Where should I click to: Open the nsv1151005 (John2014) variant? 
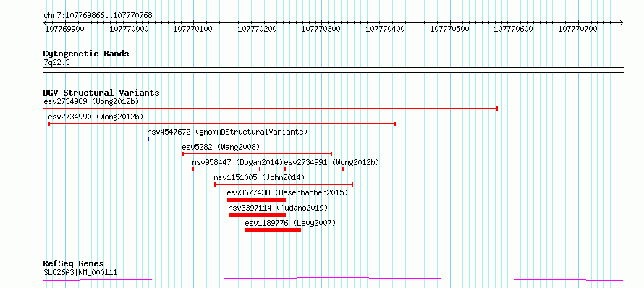point(284,185)
